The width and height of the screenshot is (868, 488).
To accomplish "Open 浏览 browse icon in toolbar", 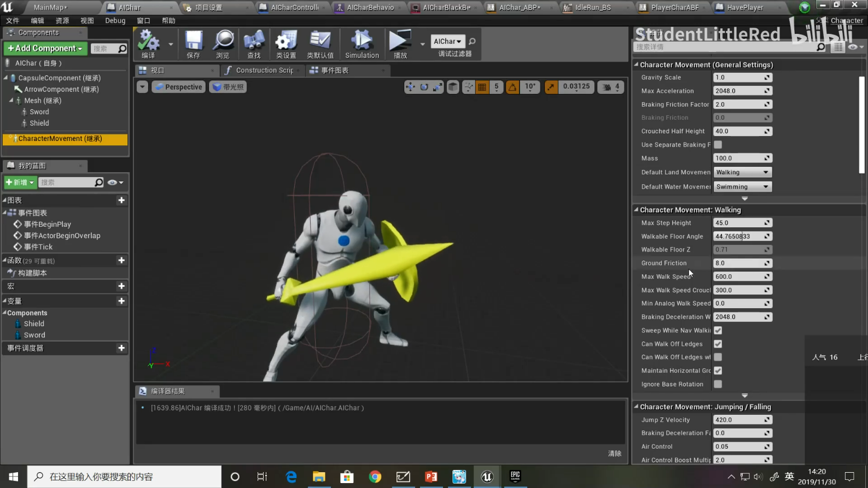I will pos(223,44).
